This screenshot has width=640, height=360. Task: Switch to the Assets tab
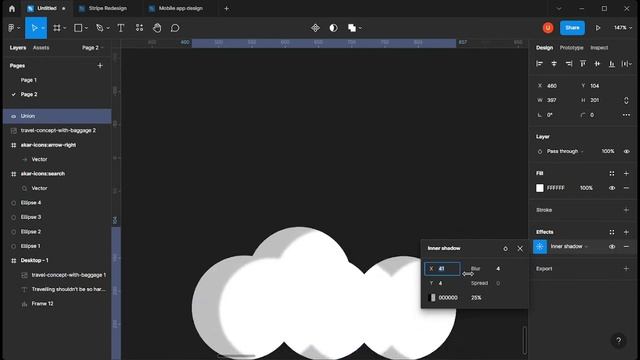click(41, 48)
